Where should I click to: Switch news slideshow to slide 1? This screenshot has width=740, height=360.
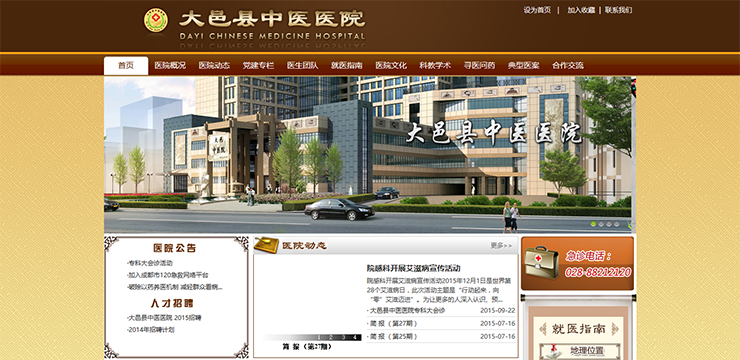coord(320,337)
